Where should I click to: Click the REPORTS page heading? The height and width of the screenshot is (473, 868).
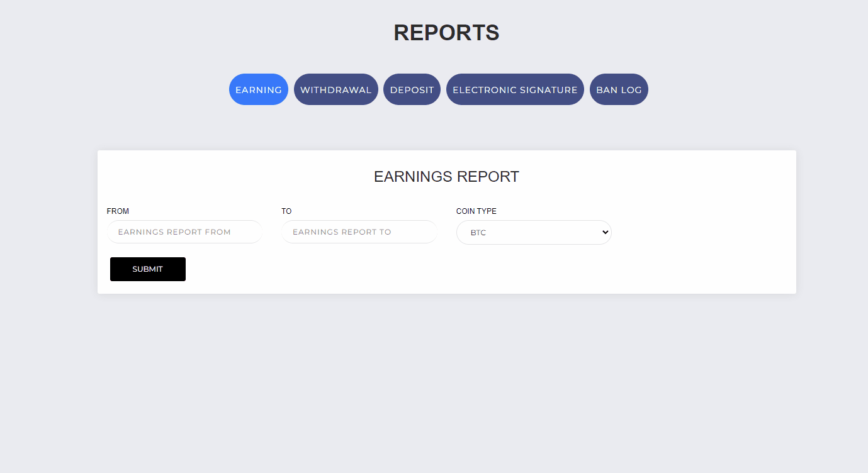tap(446, 33)
